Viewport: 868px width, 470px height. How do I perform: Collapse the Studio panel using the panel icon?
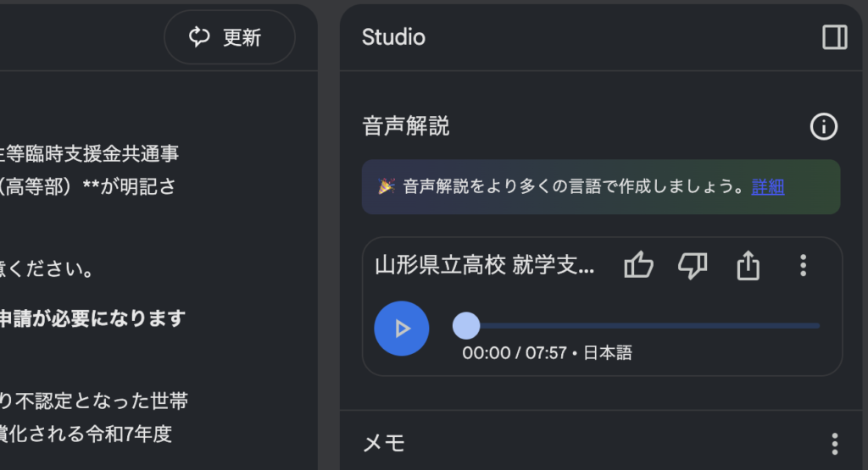pyautogui.click(x=835, y=37)
